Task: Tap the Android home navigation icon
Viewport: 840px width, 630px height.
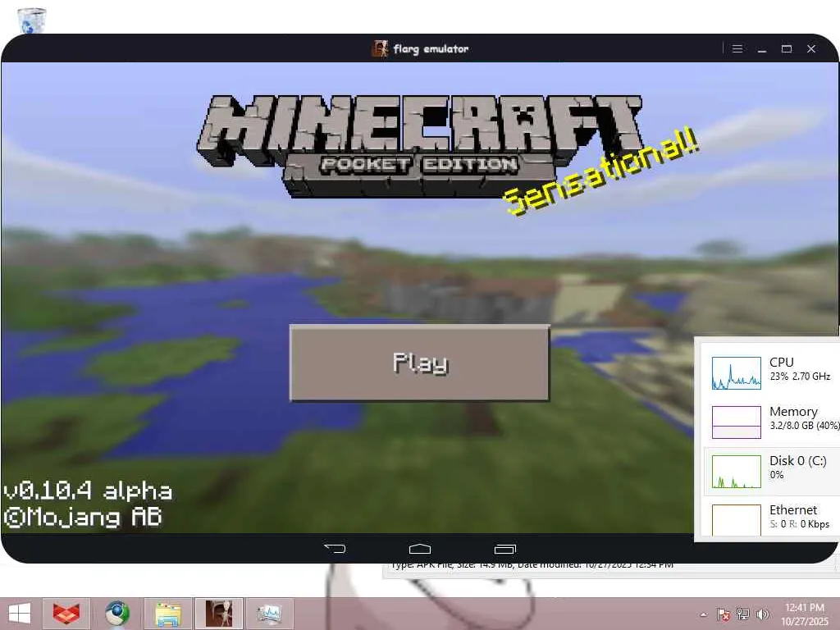Action: [x=419, y=548]
